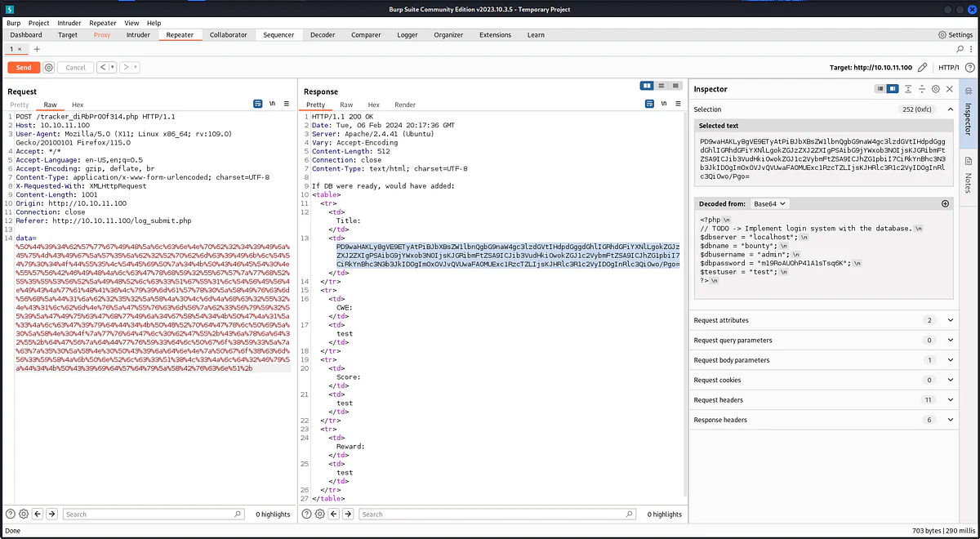Open Request pane search settings gear
Image resolution: width=980 pixels, height=539 pixels.
[x=24, y=514]
